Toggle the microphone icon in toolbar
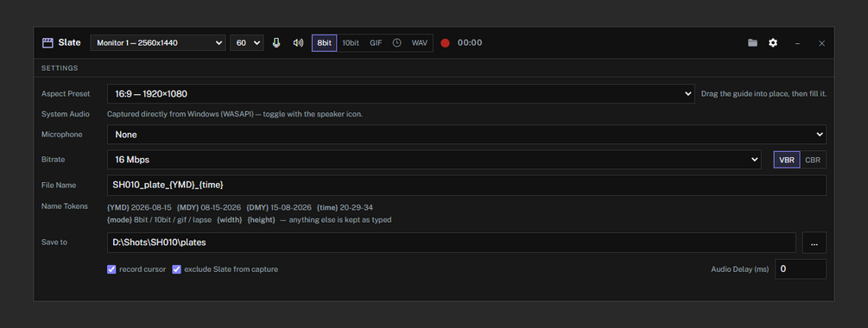Screen dimensions: 868x328 tap(276, 42)
